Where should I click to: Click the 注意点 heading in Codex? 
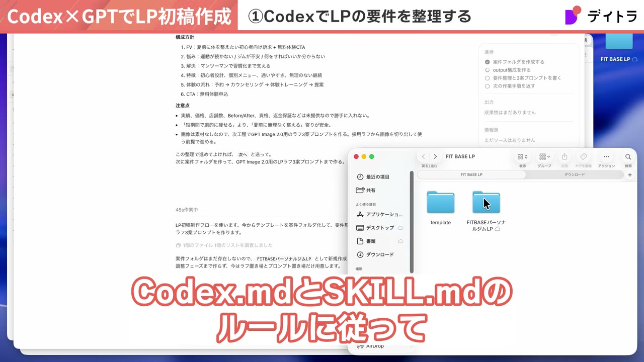183,106
